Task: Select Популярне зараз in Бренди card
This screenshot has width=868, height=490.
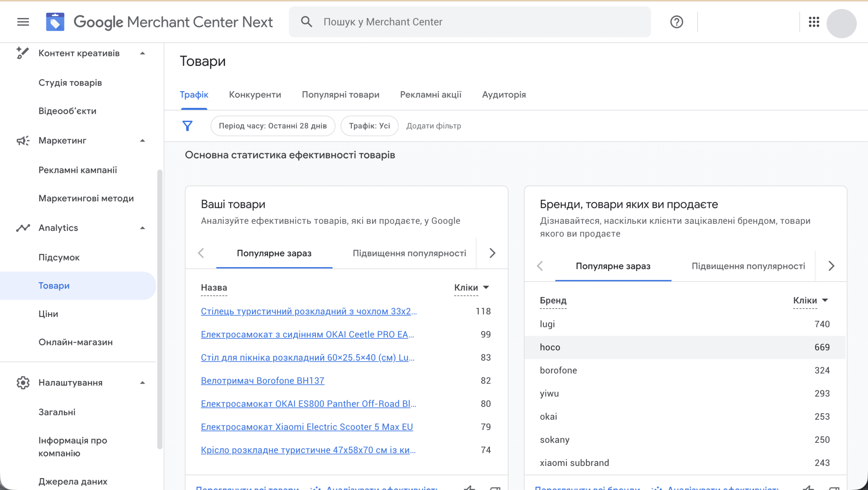Action: pos(613,266)
